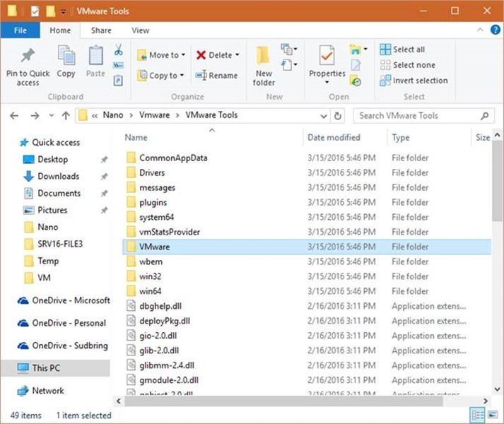
Task: Open recent locations dropdown arrow
Action: (51, 115)
